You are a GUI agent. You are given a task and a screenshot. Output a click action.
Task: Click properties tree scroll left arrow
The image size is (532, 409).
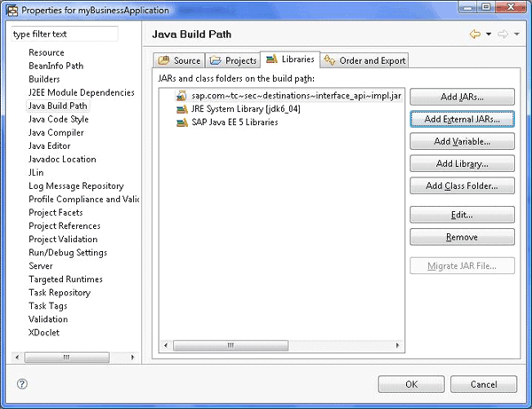[x=17, y=357]
